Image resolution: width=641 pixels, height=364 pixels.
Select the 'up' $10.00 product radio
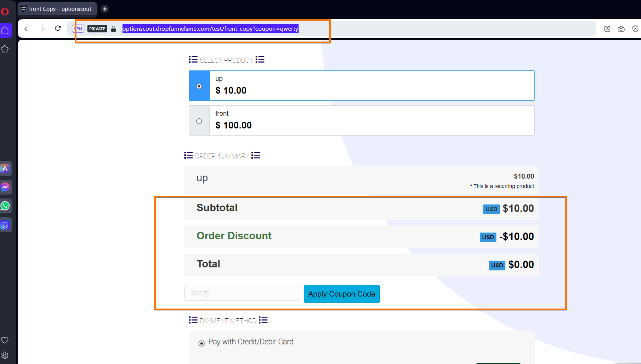199,86
